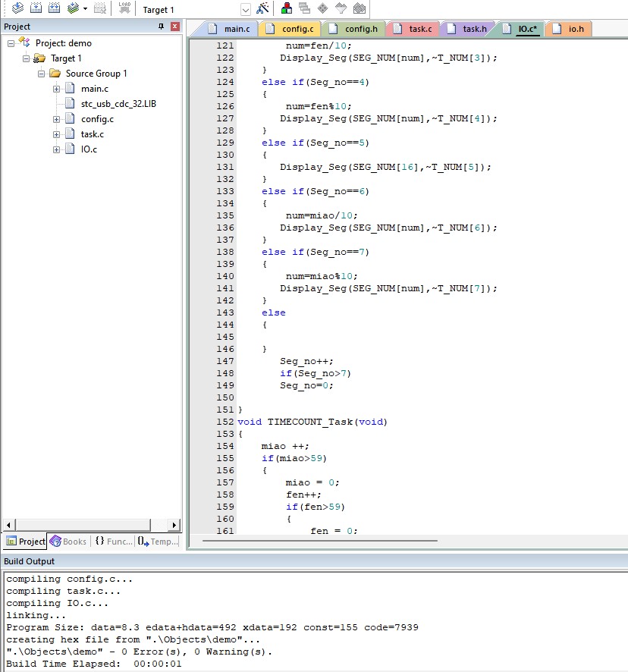The width and height of the screenshot is (628, 672).
Task: Select the Project tab at panel bottom
Action: (26, 542)
